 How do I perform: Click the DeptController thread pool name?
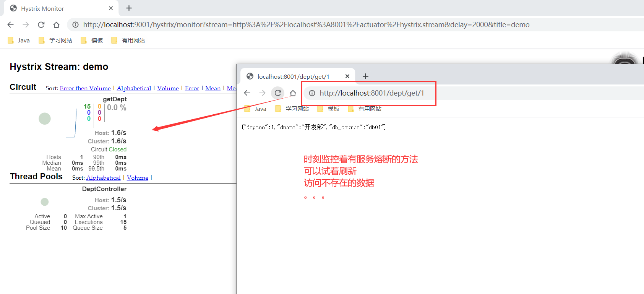(x=104, y=189)
